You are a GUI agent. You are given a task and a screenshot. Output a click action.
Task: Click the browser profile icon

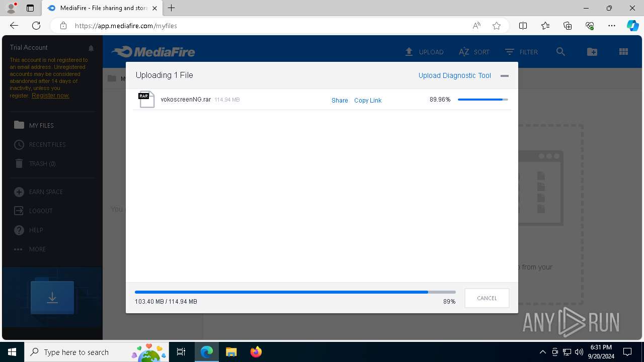coord(11,8)
